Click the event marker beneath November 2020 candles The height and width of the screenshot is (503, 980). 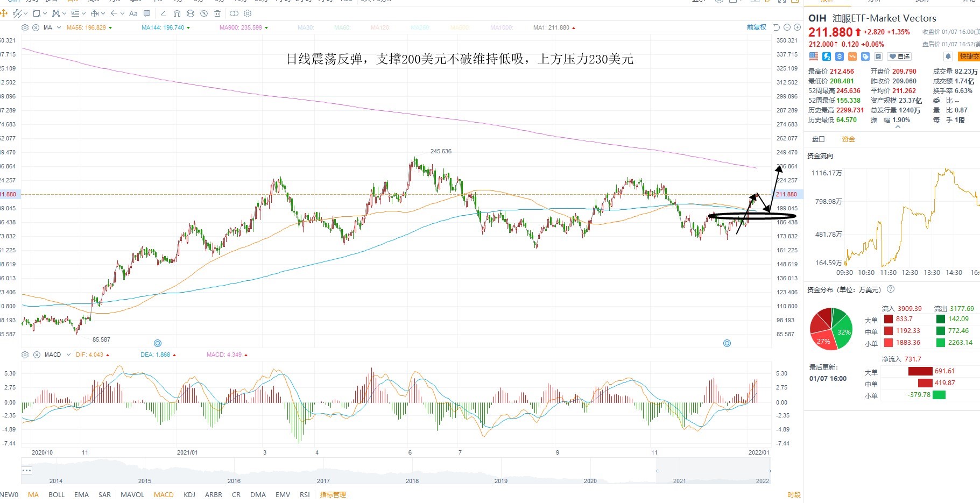pos(158,343)
